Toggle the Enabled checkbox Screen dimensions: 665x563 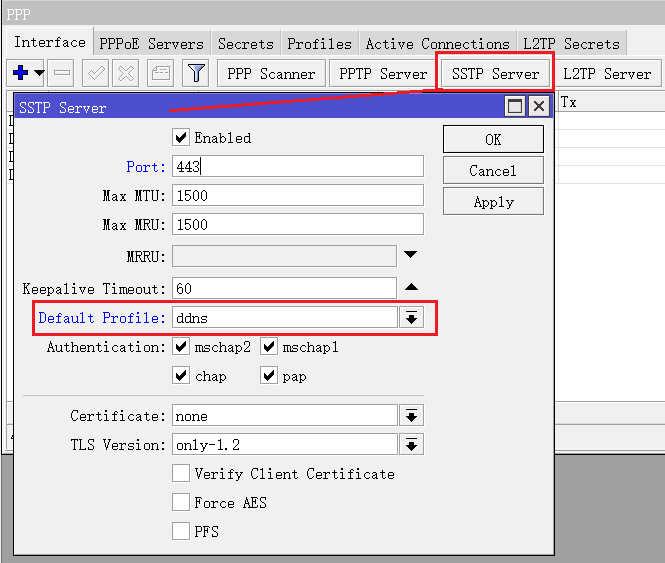pos(181,137)
